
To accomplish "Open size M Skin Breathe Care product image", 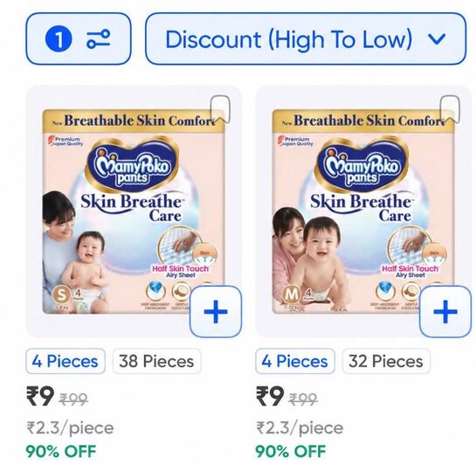I will 363,212.
